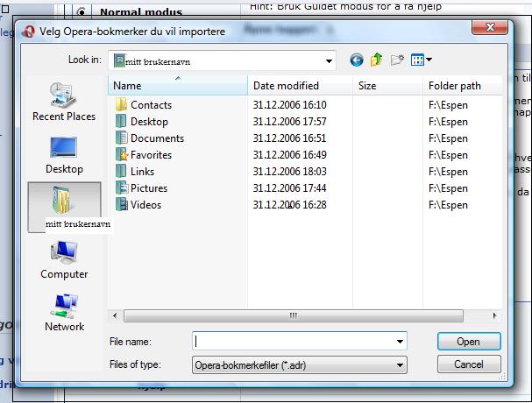Viewport: 532px width, 403px height.
Task: Click the Cancel button
Action: [x=469, y=364]
